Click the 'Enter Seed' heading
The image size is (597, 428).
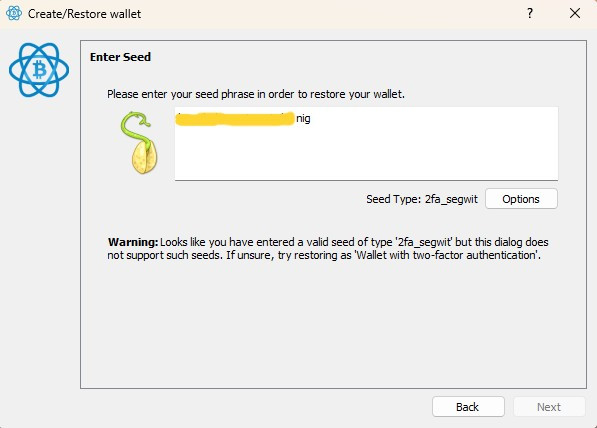(x=120, y=57)
